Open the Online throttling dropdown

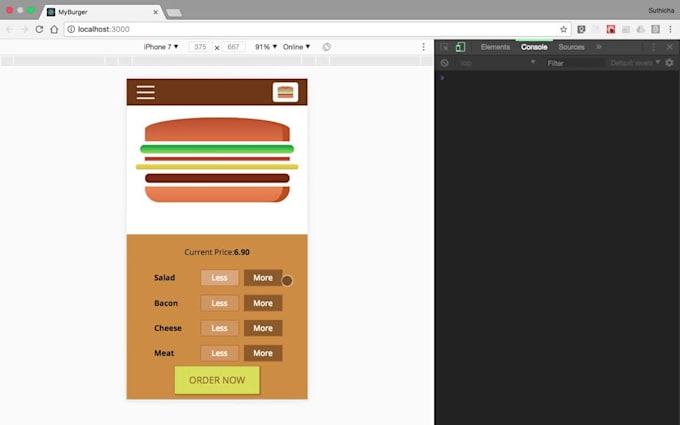(x=297, y=47)
